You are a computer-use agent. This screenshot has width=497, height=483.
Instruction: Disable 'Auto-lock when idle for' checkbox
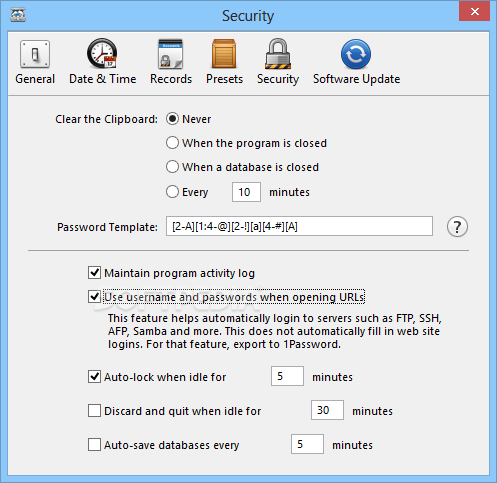(94, 377)
